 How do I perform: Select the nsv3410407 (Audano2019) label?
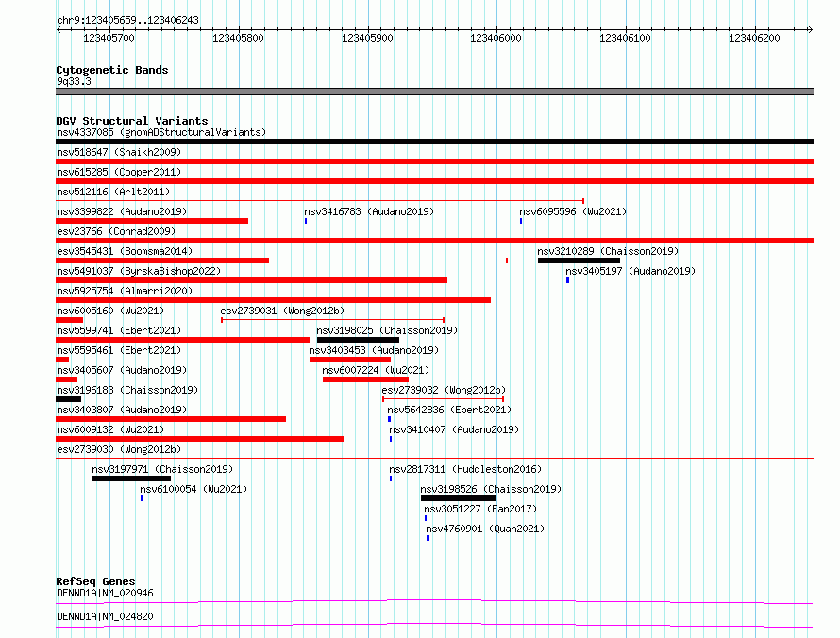pyautogui.click(x=454, y=429)
